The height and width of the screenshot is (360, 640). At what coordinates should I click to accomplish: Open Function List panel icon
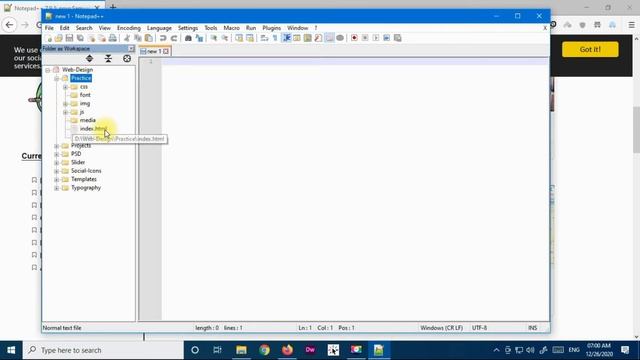[x=318, y=38]
